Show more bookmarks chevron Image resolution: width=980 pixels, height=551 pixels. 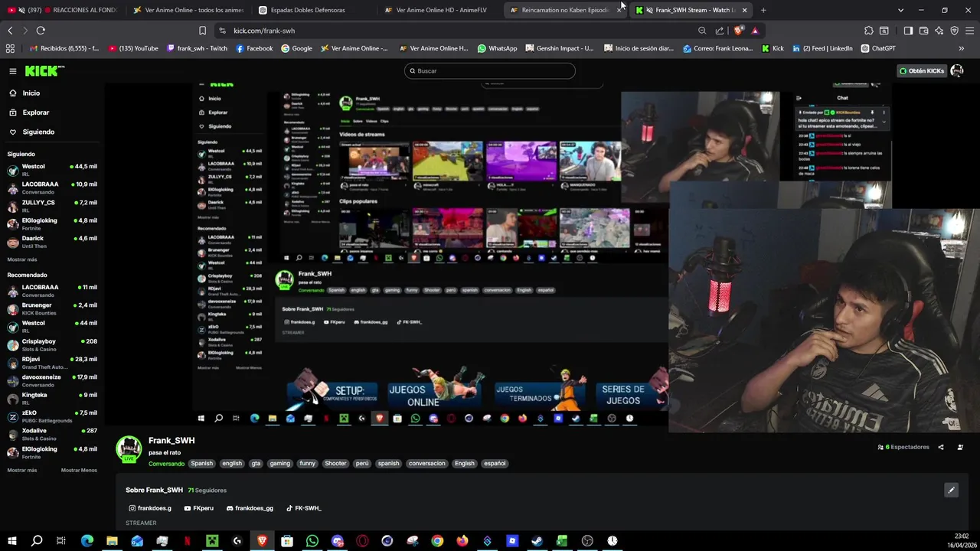click(x=962, y=48)
